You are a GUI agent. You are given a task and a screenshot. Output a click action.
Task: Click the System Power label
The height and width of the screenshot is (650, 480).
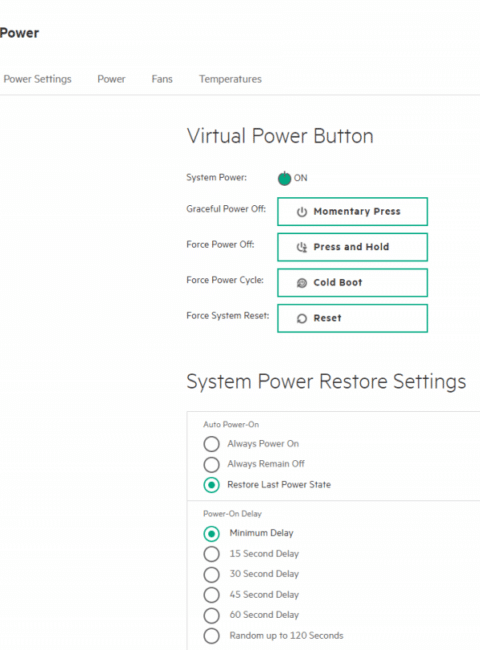216,177
